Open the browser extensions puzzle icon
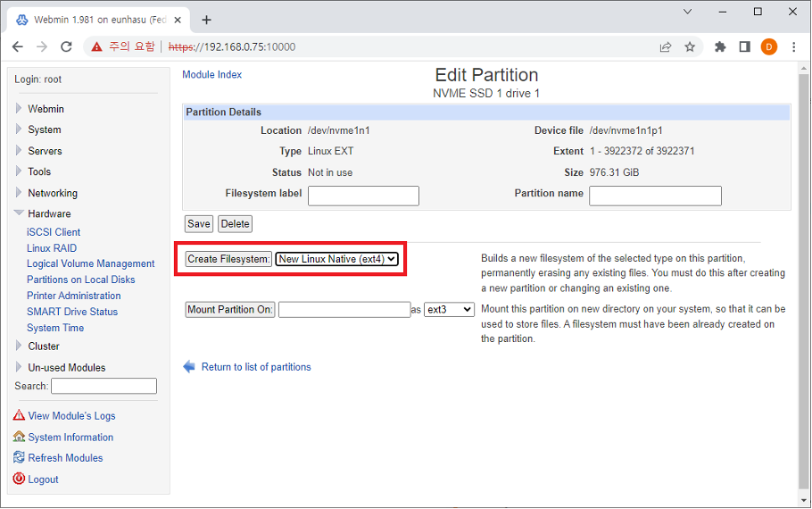The image size is (812, 509). (x=720, y=46)
